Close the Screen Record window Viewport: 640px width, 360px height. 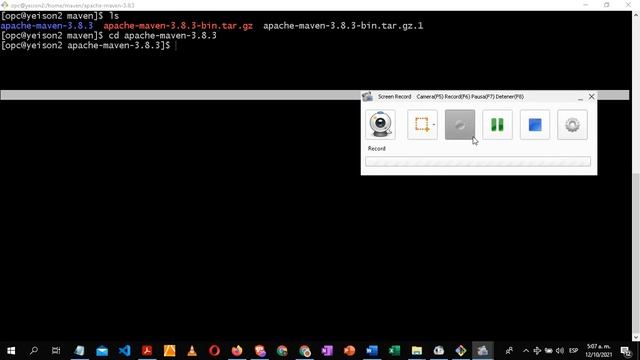click(x=591, y=97)
